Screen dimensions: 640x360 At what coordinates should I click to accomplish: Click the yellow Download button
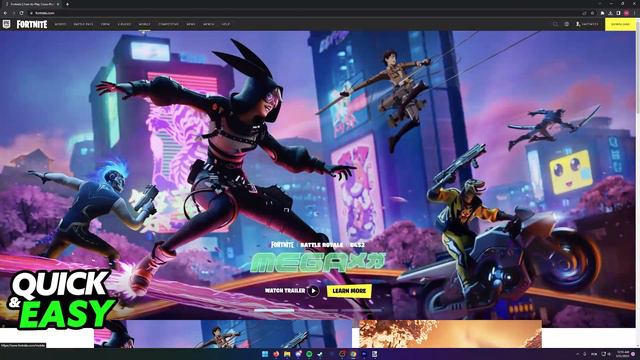point(620,24)
